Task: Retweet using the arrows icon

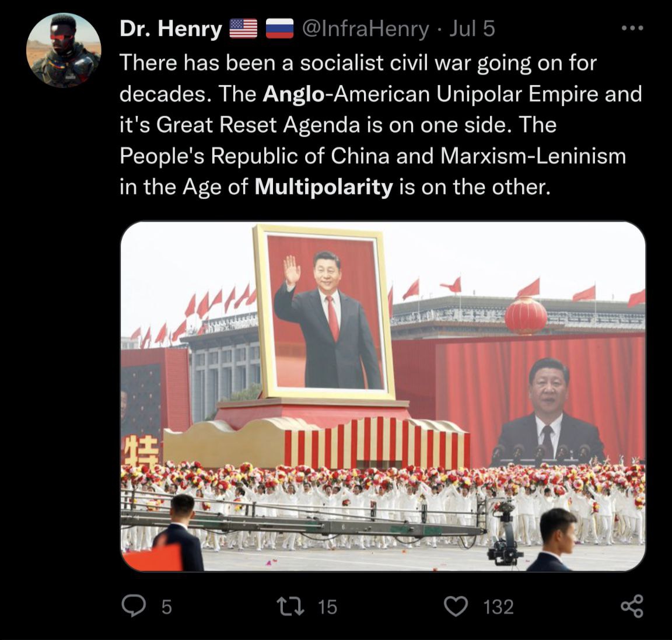Action: 290,606
